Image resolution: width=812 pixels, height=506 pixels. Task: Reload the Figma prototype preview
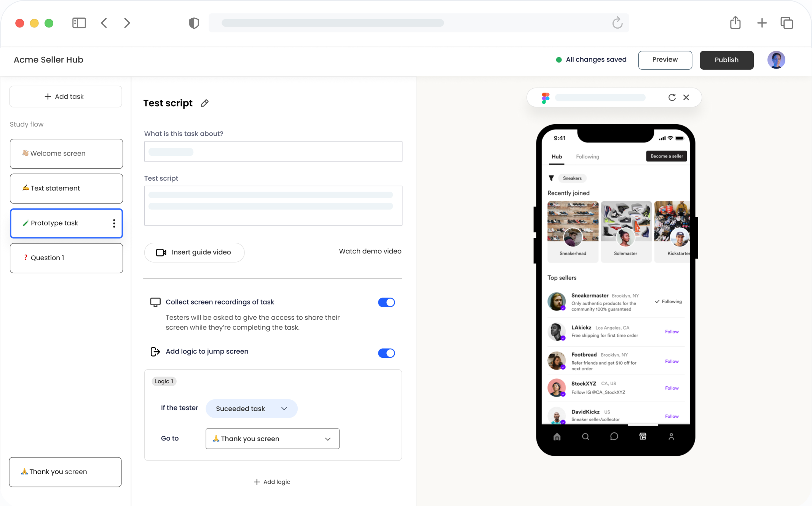[x=672, y=98]
